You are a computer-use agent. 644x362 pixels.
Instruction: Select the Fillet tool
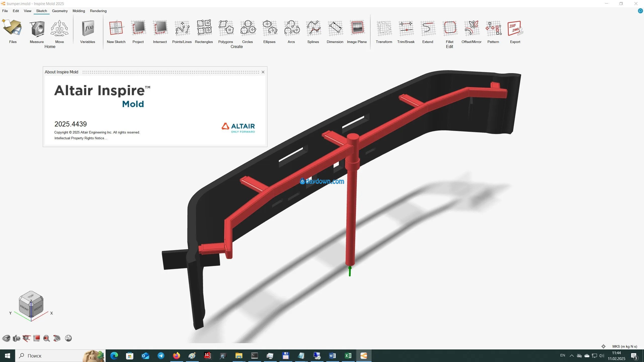point(450,28)
